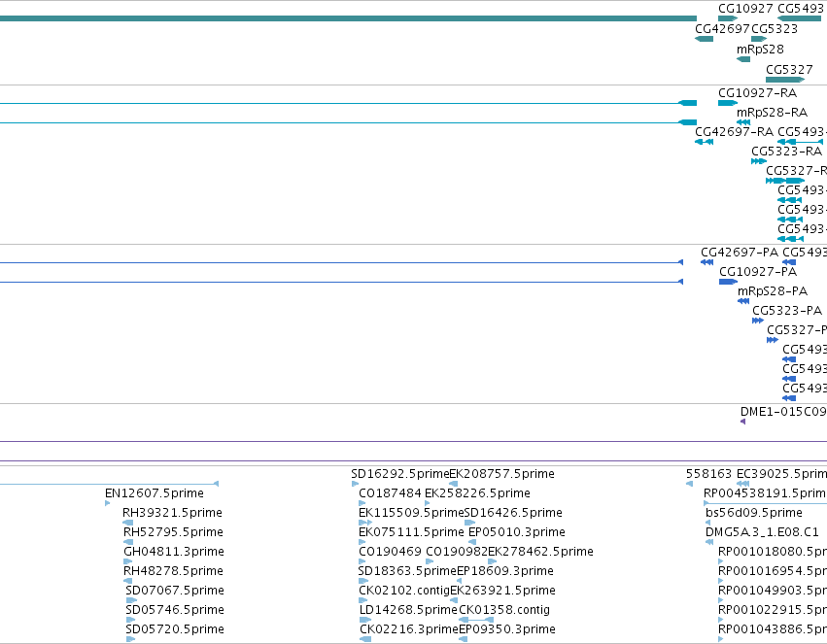This screenshot has width=827, height=644.
Task: Open EST EP18609.3prime
Action: (504, 572)
